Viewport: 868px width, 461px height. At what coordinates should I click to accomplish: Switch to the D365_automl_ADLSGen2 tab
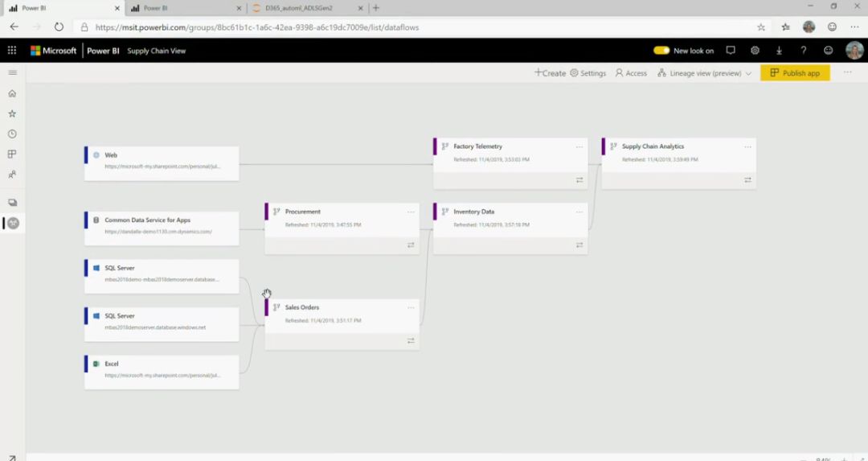[307, 8]
